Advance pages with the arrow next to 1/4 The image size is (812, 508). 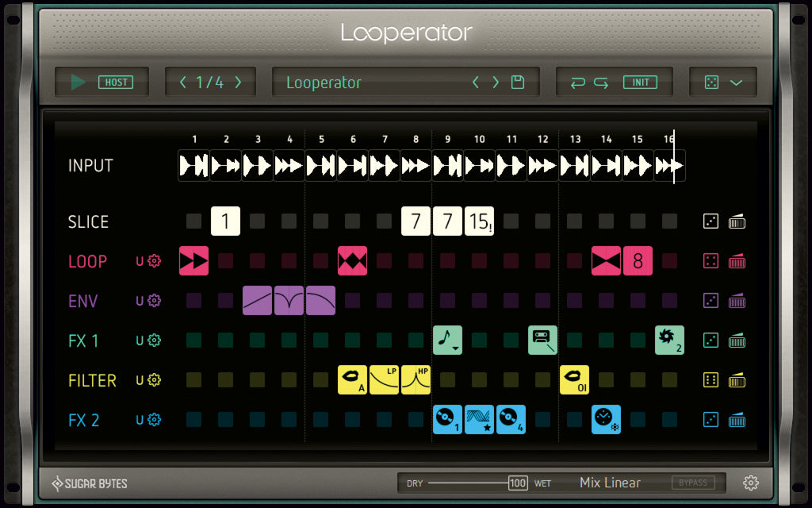coord(239,82)
